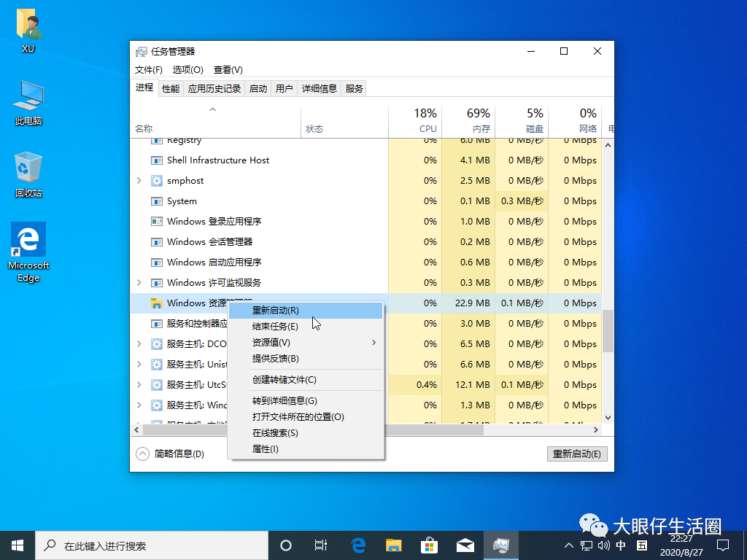Viewport: 747px width, 560px height.
Task: Toggle the 此电脑 desktop icon selection
Action: (x=28, y=95)
